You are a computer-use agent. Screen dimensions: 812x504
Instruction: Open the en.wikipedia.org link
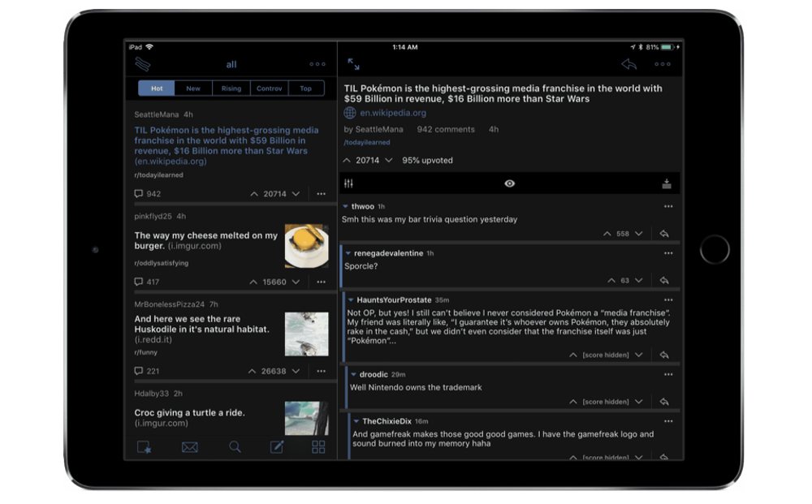(x=393, y=113)
